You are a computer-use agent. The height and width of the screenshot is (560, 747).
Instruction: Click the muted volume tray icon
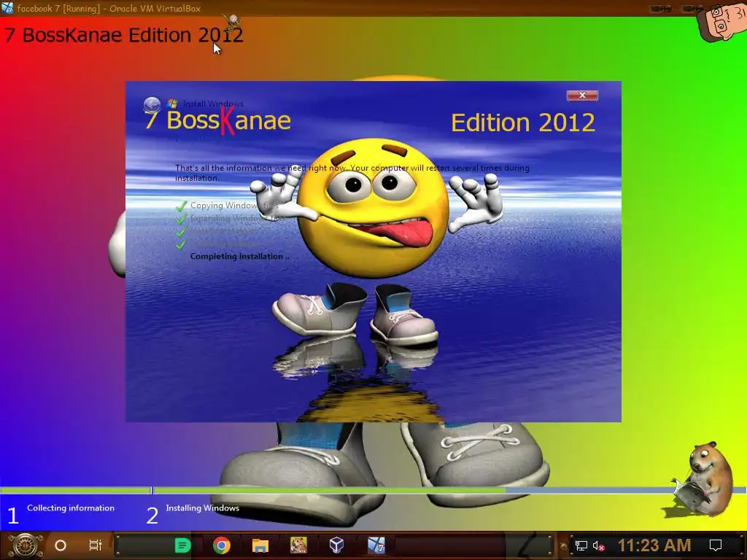[x=598, y=545]
